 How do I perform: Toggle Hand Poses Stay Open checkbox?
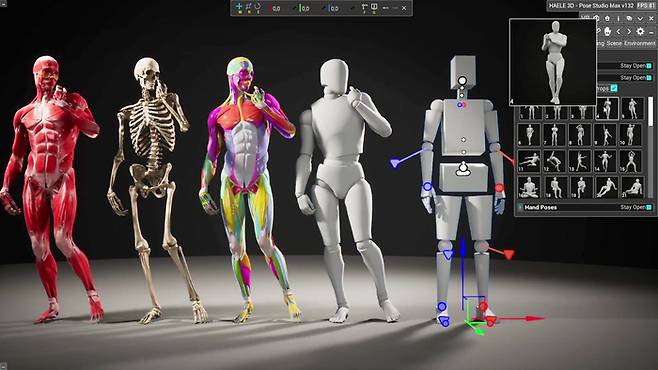click(649, 207)
